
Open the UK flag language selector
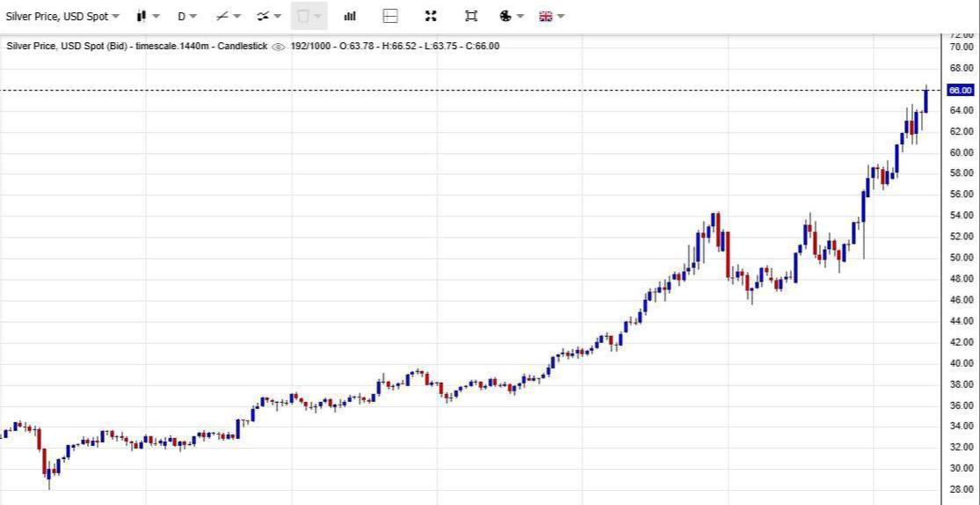click(546, 16)
